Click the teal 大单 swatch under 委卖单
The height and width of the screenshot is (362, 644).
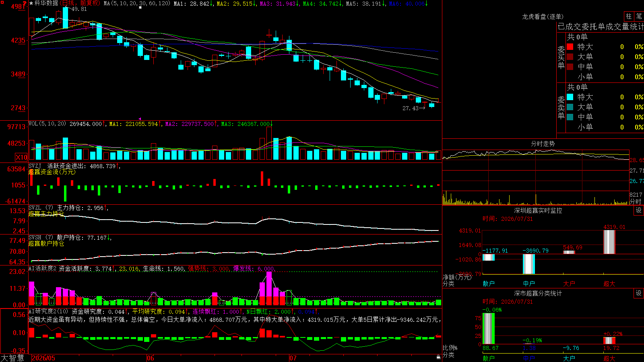pos(570,107)
